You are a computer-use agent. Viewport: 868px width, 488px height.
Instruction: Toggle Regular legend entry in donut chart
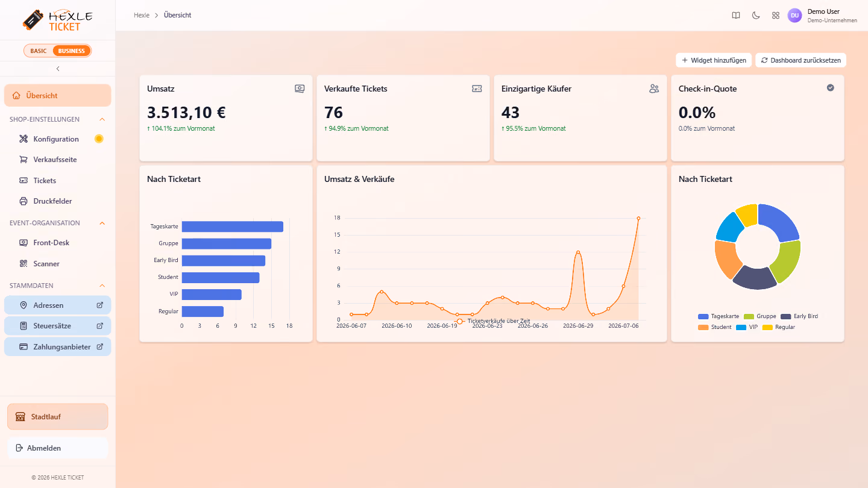point(779,327)
